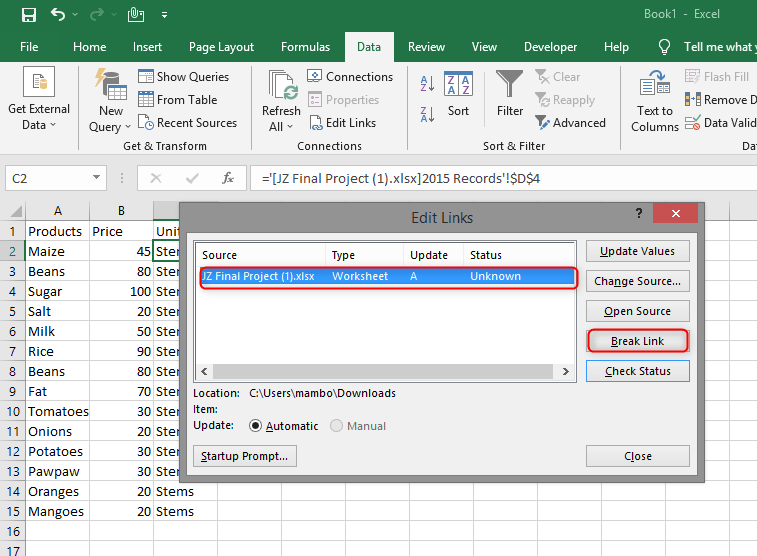Click the Open Source button

click(x=637, y=311)
